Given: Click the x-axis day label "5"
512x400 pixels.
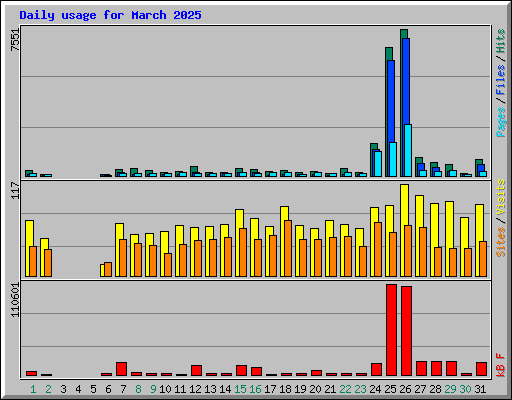Looking at the screenshot, I should pos(93,389).
